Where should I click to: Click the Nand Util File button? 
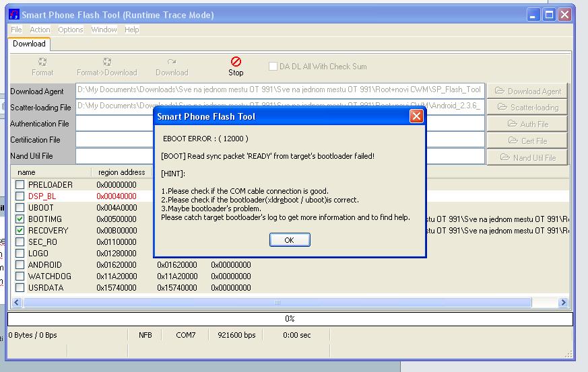click(x=527, y=157)
